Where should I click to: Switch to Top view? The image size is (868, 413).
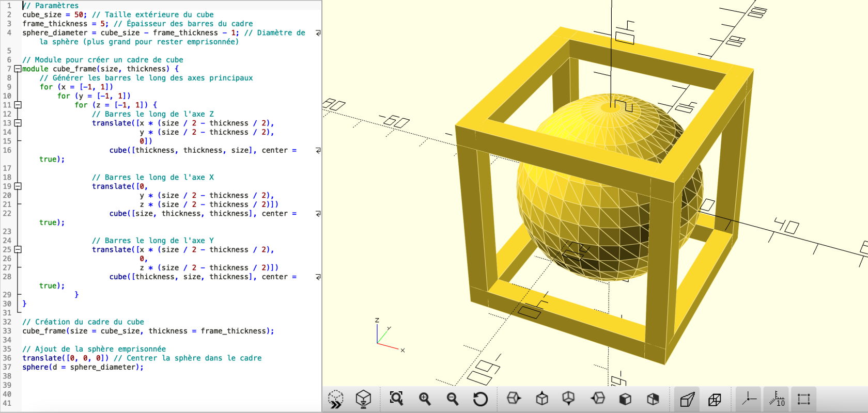pyautogui.click(x=542, y=399)
